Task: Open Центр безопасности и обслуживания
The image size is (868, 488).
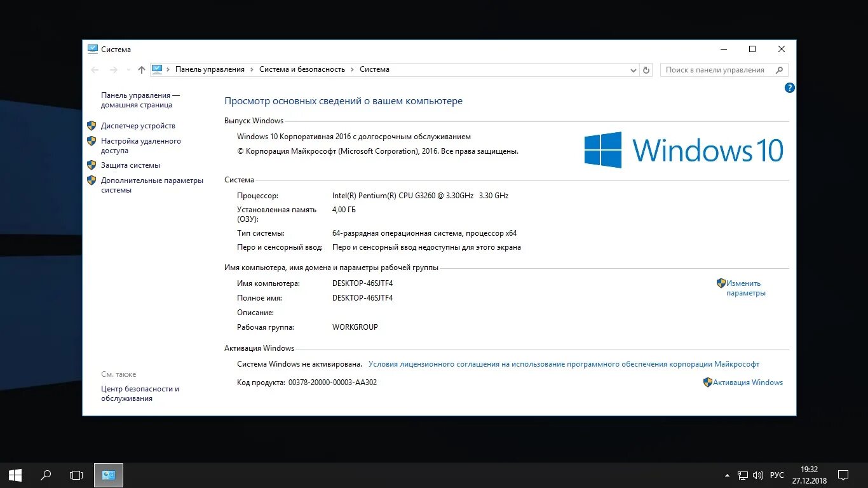Action: [x=140, y=393]
